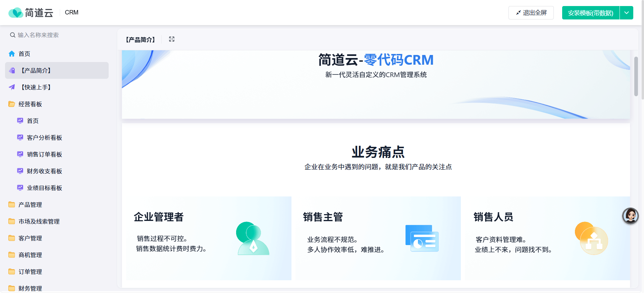Click the dashboard icon beside 首页 under 经营看板
This screenshot has height=293, width=644.
20,121
